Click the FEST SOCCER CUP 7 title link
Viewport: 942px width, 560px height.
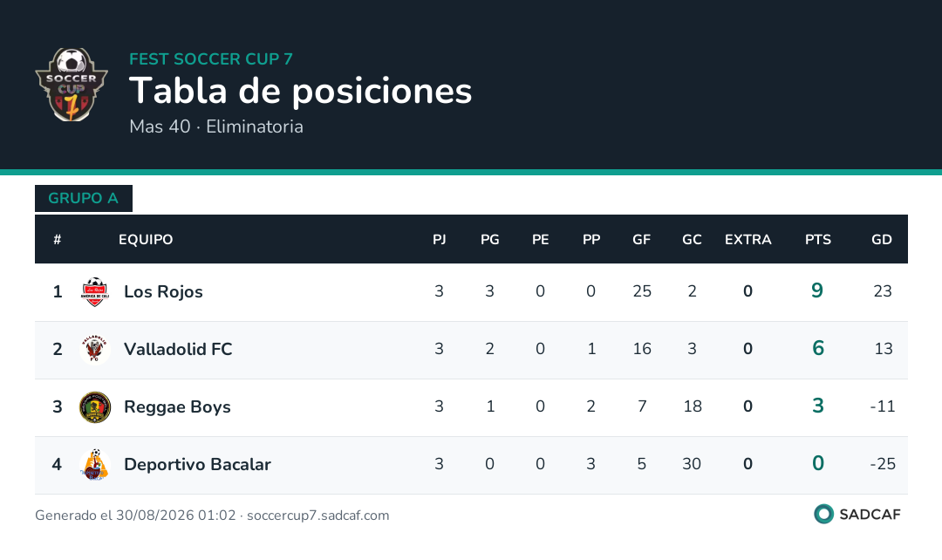[x=211, y=59]
